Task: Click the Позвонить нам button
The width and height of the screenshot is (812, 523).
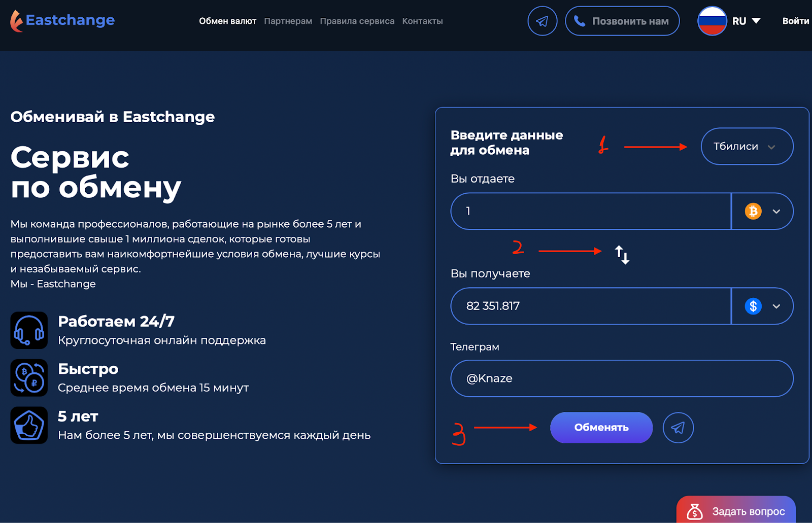Action: tap(622, 21)
